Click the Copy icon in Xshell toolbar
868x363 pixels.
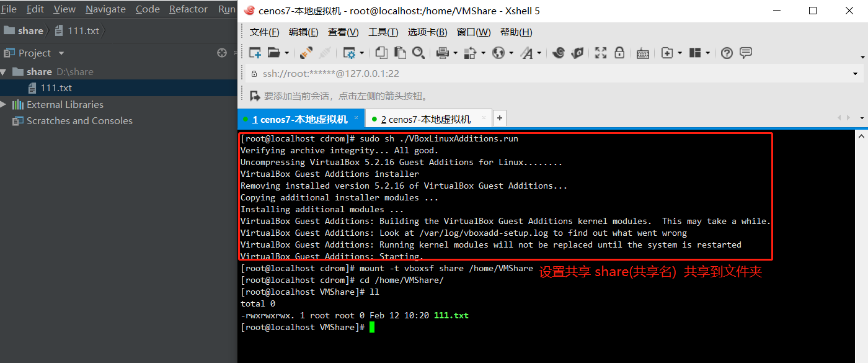pyautogui.click(x=382, y=53)
